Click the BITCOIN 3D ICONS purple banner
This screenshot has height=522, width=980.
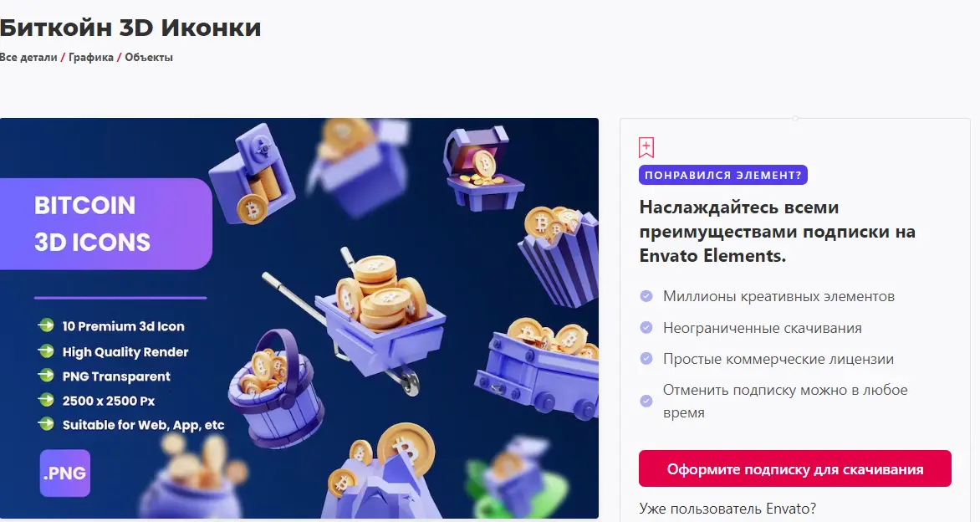pyautogui.click(x=106, y=224)
